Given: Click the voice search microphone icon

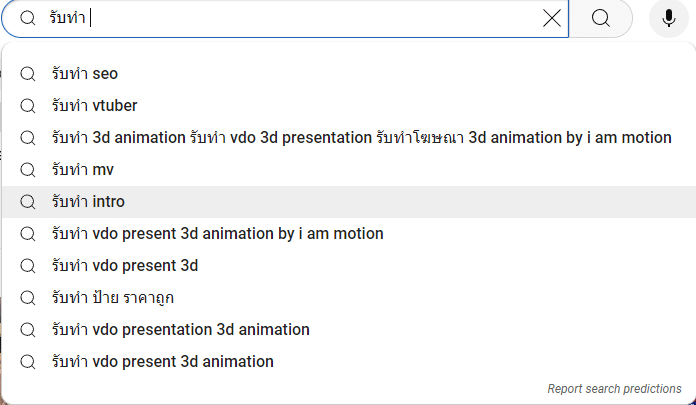Looking at the screenshot, I should click(668, 18).
